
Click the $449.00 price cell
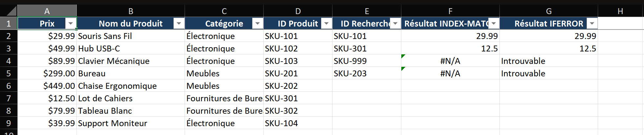(47, 86)
